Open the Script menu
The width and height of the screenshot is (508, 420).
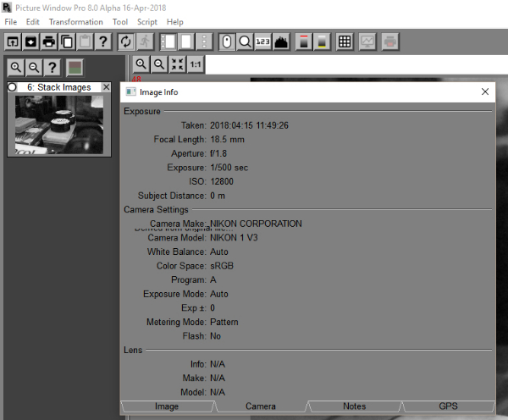click(146, 21)
